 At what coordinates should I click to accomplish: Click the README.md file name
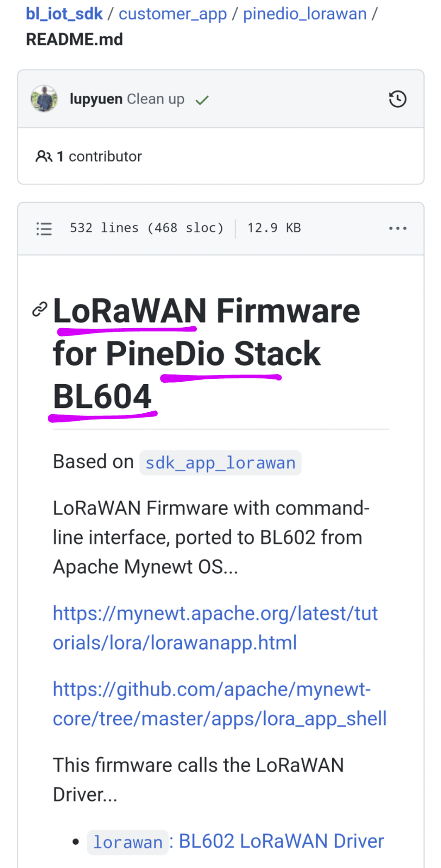[74, 40]
